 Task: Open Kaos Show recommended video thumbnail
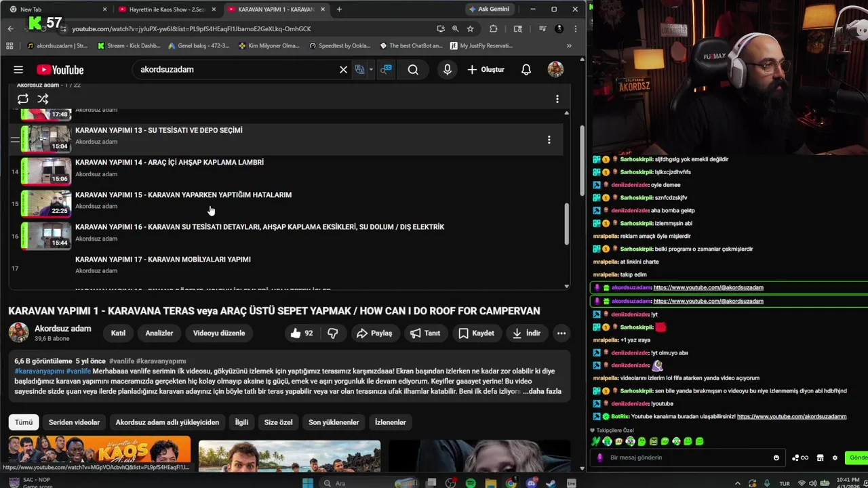click(x=99, y=455)
